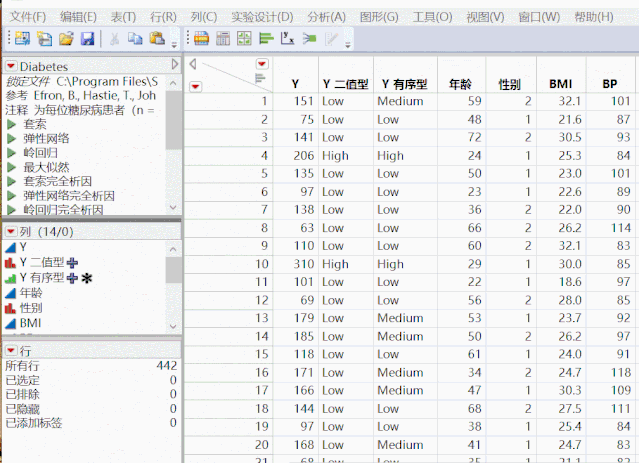Screen dimensions: 639x463
Task: Open a file with the folder icon
Action: click(66, 39)
